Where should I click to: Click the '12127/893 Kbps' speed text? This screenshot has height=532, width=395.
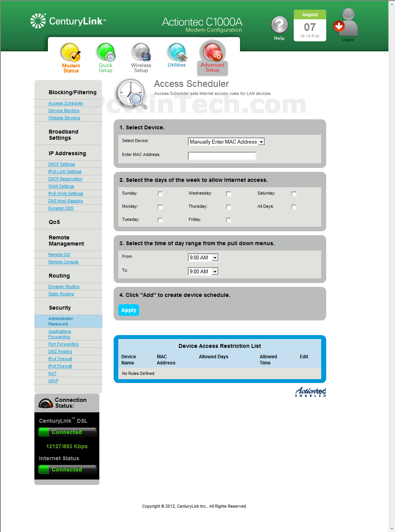pyautogui.click(x=67, y=446)
